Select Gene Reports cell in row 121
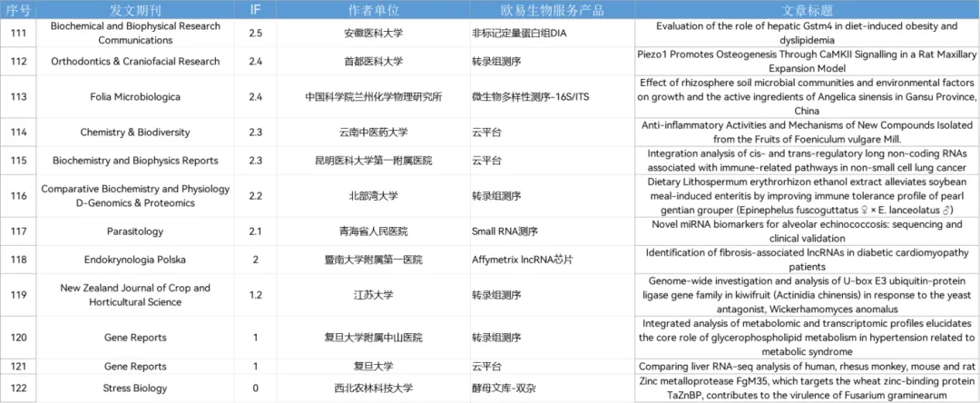 (x=135, y=367)
